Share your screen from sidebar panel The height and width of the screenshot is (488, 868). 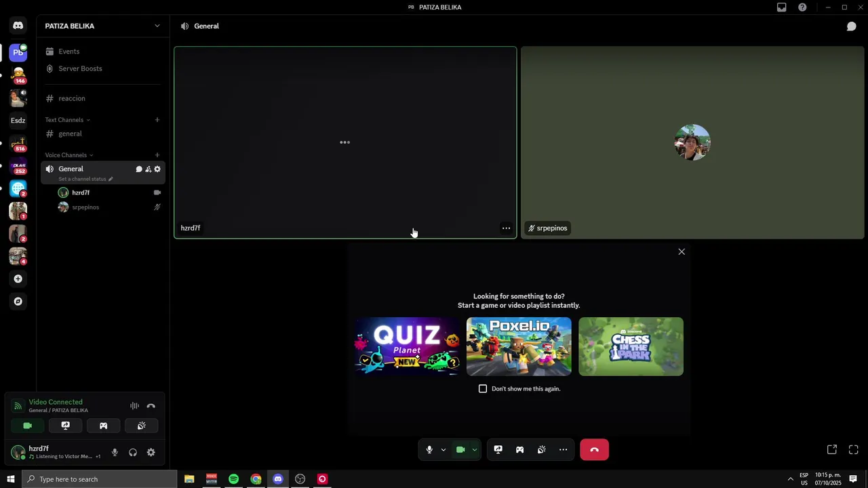pos(65,426)
